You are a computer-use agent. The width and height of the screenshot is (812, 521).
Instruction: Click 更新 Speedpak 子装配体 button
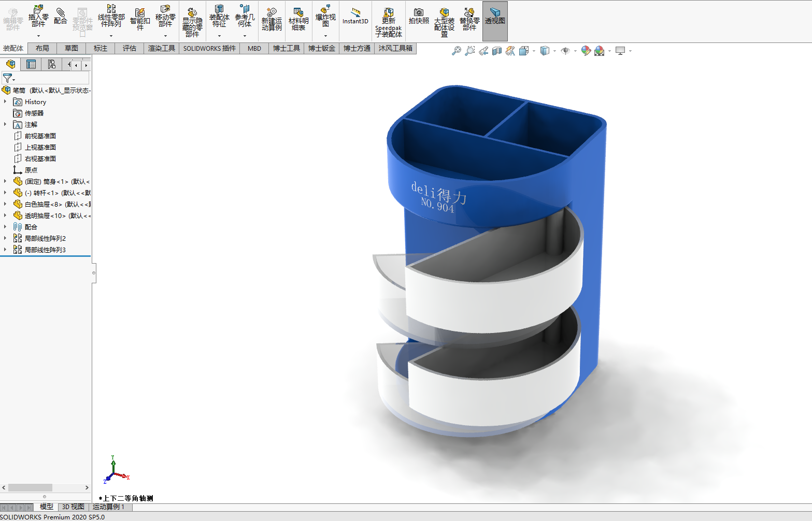389,22
